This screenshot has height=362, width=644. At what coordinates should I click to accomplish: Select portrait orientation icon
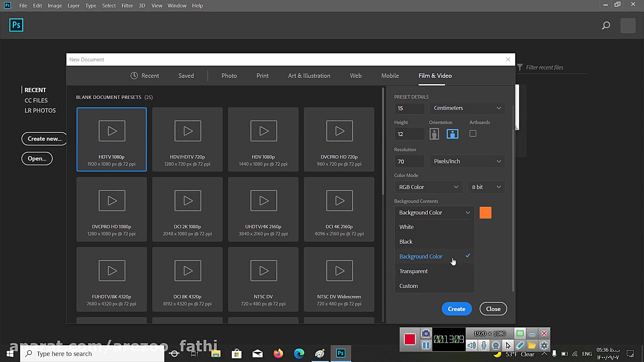coord(434,134)
